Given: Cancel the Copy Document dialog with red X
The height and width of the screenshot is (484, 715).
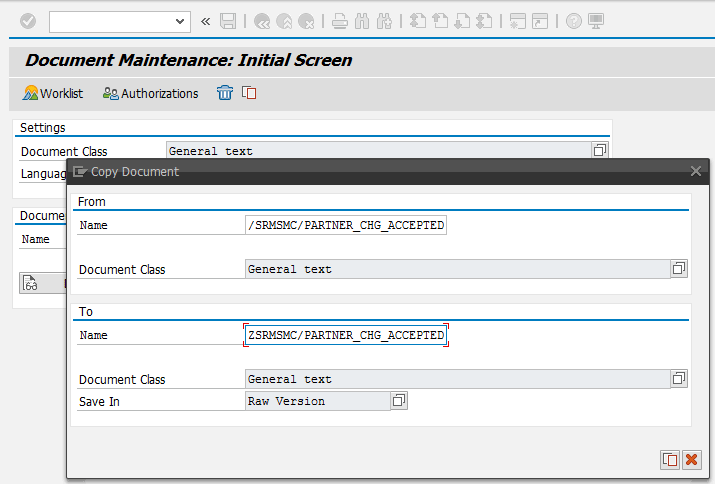Looking at the screenshot, I should pyautogui.click(x=691, y=459).
